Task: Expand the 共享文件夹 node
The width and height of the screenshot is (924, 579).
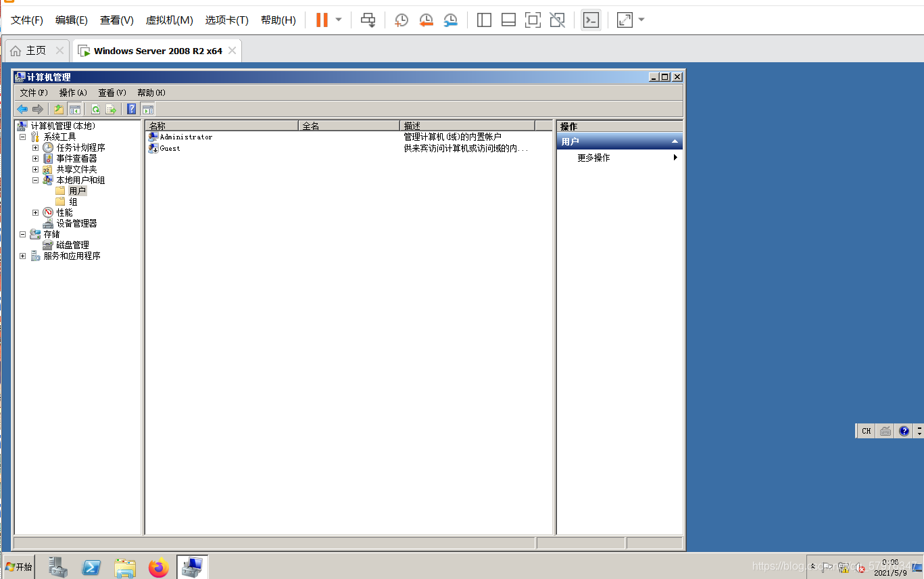Action: (35, 169)
